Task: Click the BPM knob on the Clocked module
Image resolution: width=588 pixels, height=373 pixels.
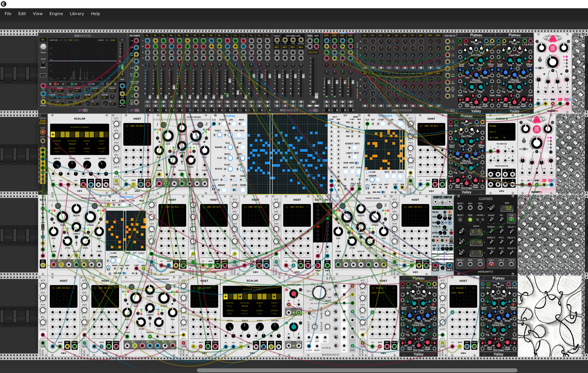Action: [x=491, y=208]
